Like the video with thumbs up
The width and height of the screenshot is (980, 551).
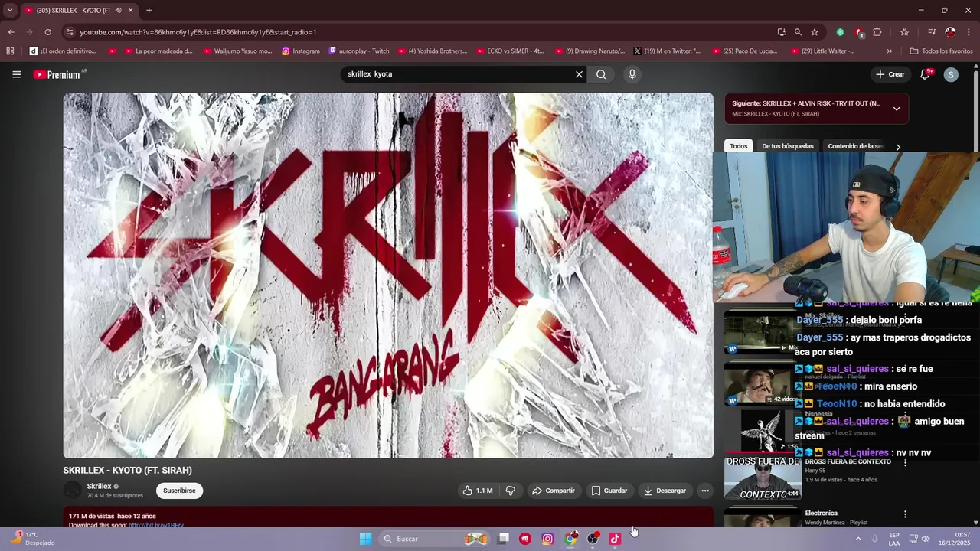[478, 491]
